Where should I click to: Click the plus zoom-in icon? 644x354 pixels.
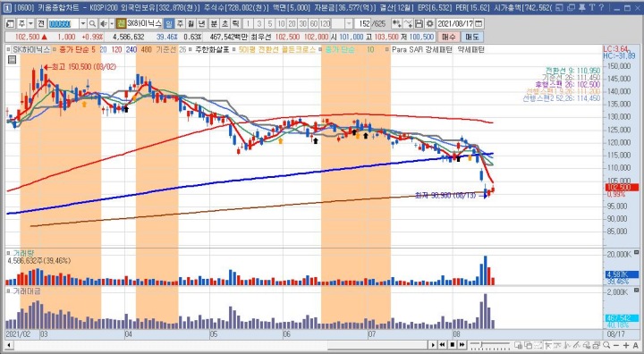(x=626, y=345)
